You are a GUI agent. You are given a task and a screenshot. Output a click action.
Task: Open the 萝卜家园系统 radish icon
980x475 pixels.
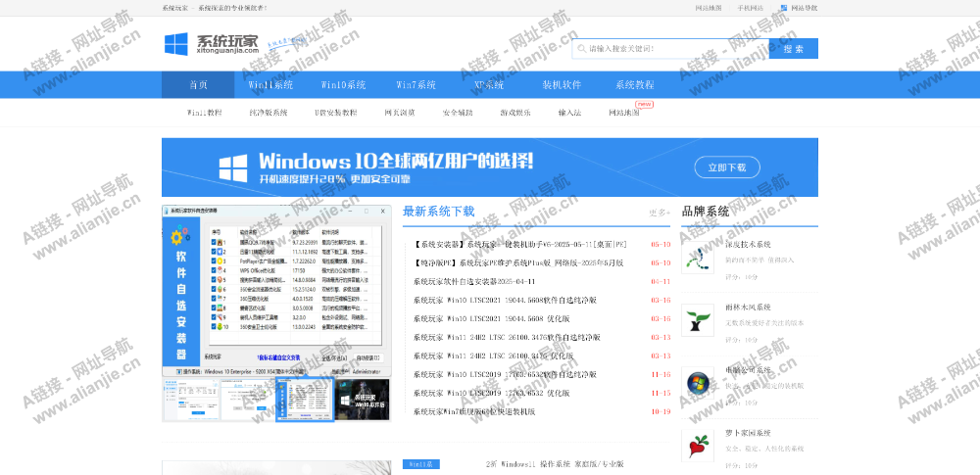pos(698,447)
